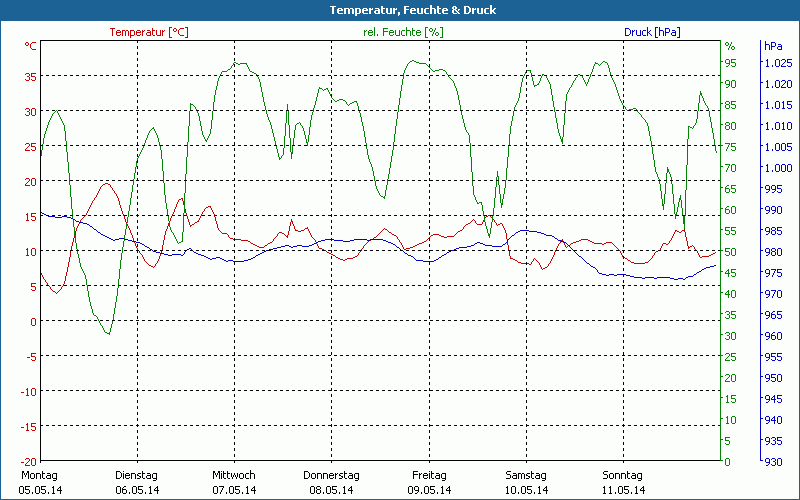
Task: Click the green '90' humidity axis value
Action: pos(731,84)
